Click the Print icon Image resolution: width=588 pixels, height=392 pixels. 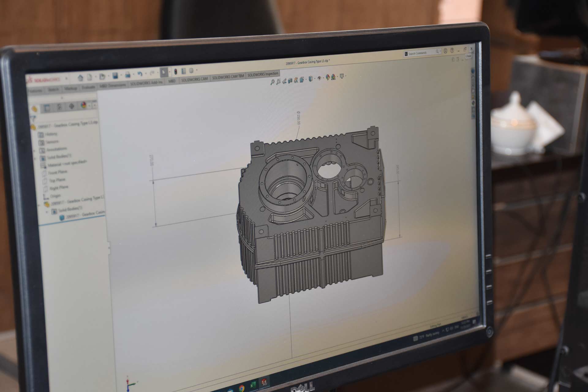coord(128,74)
